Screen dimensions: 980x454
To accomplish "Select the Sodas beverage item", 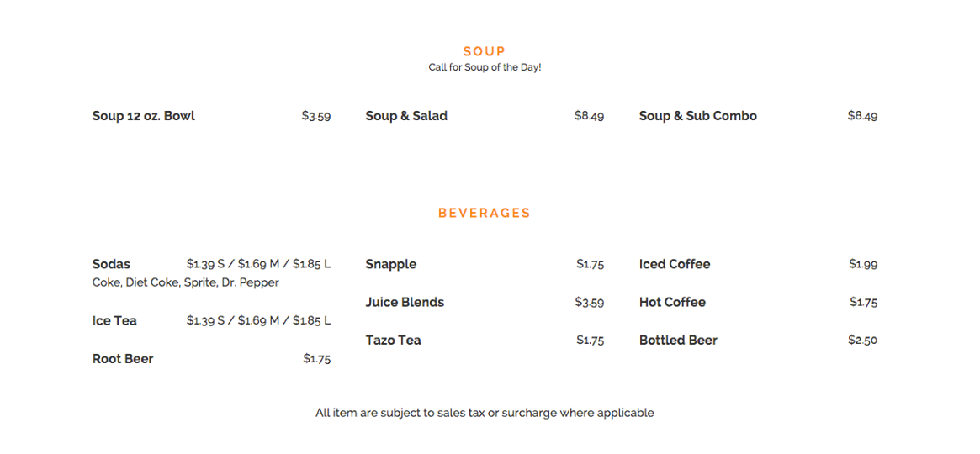I will click(111, 264).
